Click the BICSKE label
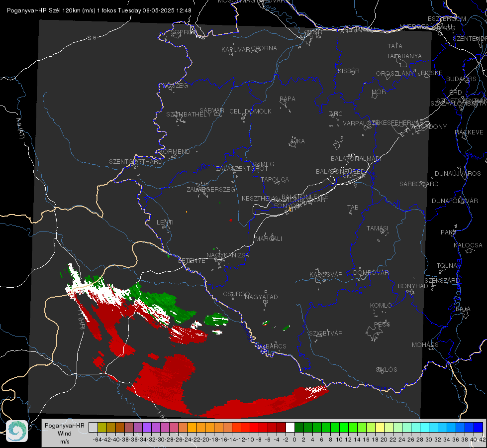The image size is (487, 448). tap(431, 73)
